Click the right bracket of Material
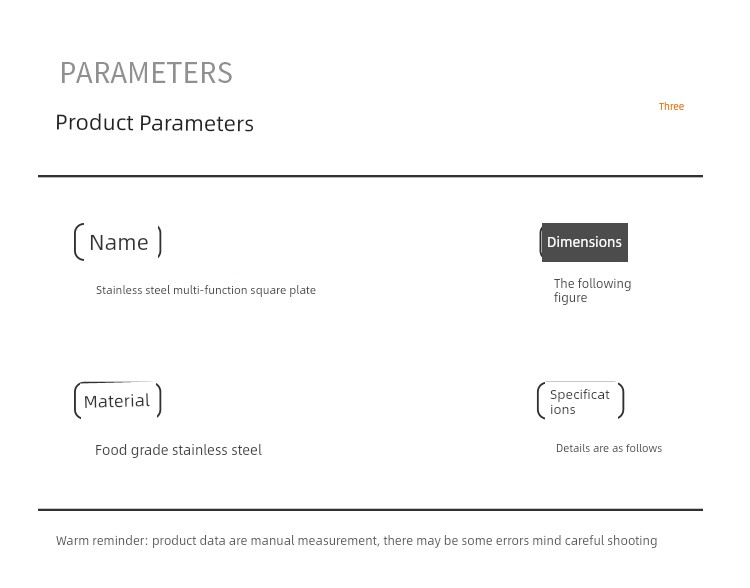This screenshot has height=588, width=750. (x=159, y=400)
